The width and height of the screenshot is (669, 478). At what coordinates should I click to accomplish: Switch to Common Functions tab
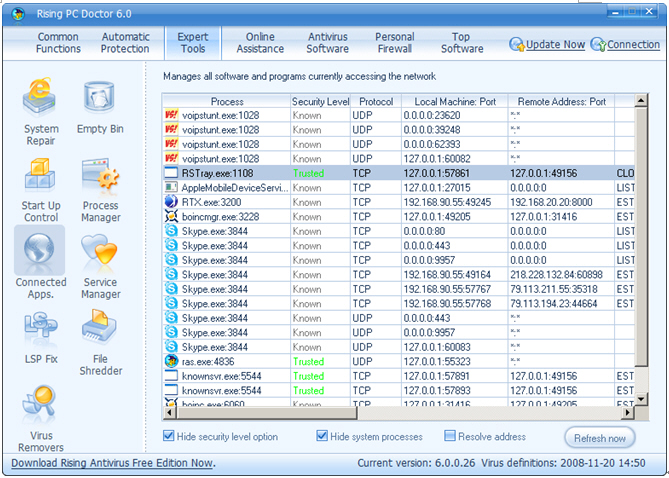(x=58, y=43)
